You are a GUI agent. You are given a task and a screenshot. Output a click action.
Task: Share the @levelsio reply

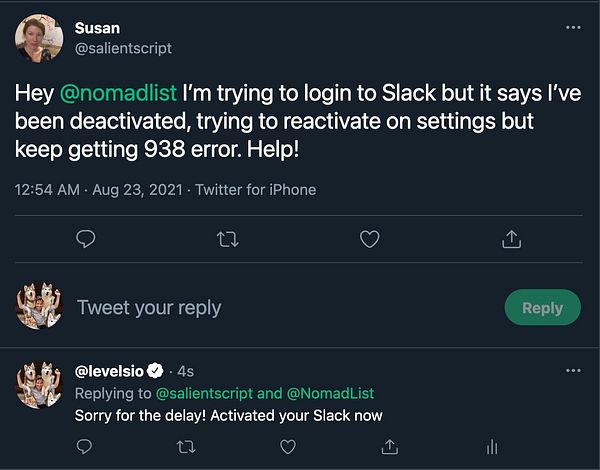(390, 447)
